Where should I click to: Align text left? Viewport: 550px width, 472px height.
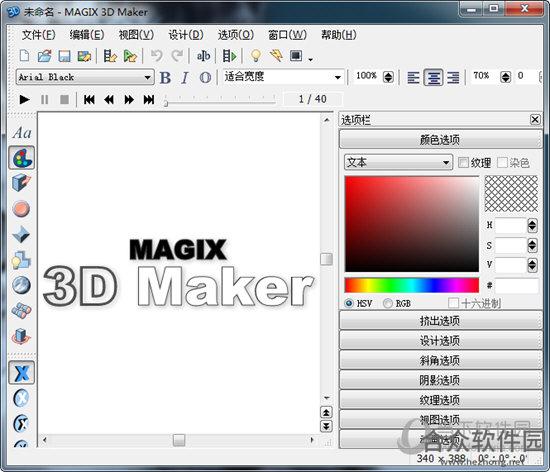tap(414, 77)
